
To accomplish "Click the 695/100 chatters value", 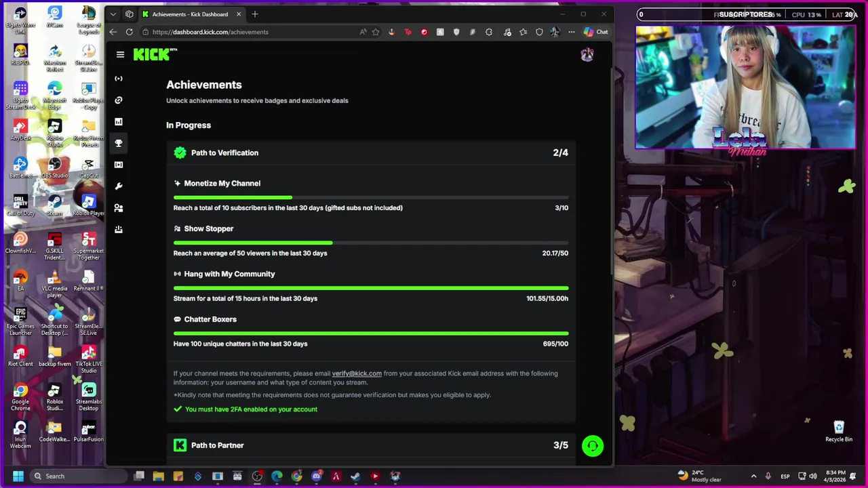I will [555, 344].
